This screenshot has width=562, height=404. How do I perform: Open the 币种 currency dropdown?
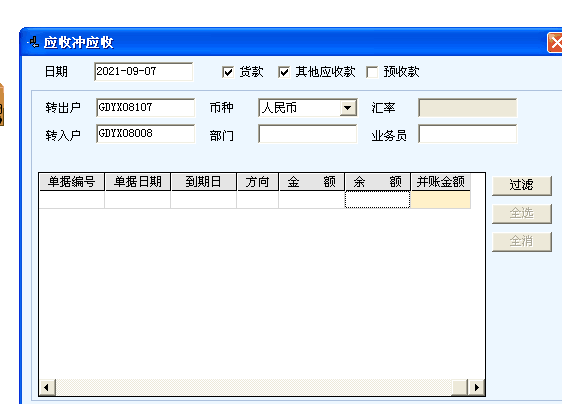347,108
